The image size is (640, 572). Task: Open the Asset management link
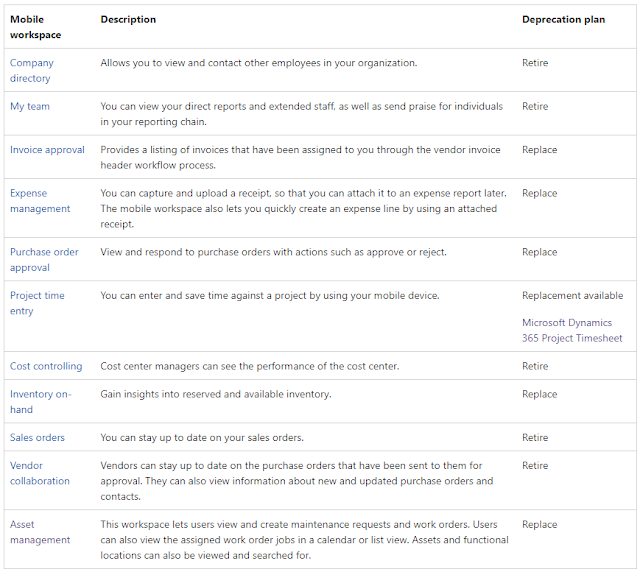click(x=40, y=532)
